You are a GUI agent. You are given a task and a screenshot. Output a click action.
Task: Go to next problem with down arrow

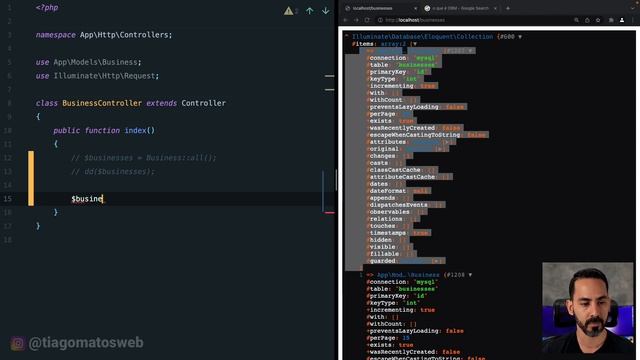pyautogui.click(x=325, y=11)
